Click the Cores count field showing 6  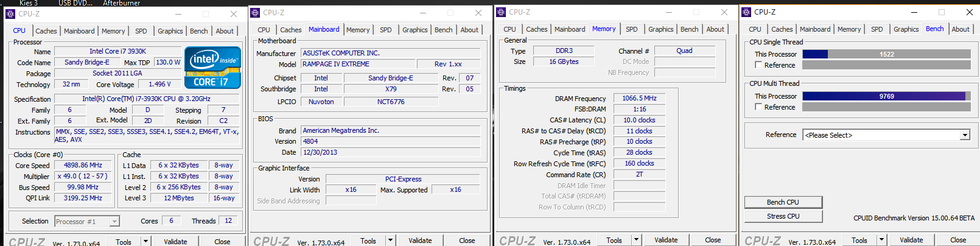click(171, 221)
